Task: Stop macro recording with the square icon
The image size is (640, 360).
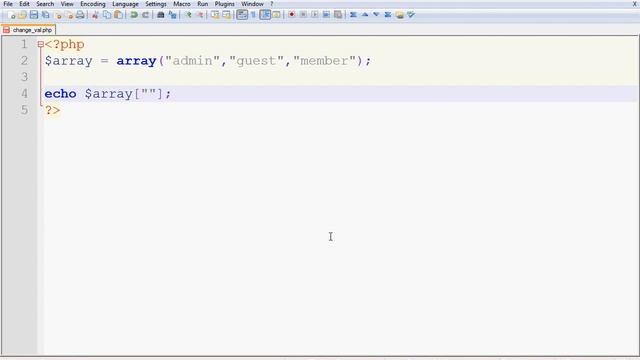Action: point(303,15)
